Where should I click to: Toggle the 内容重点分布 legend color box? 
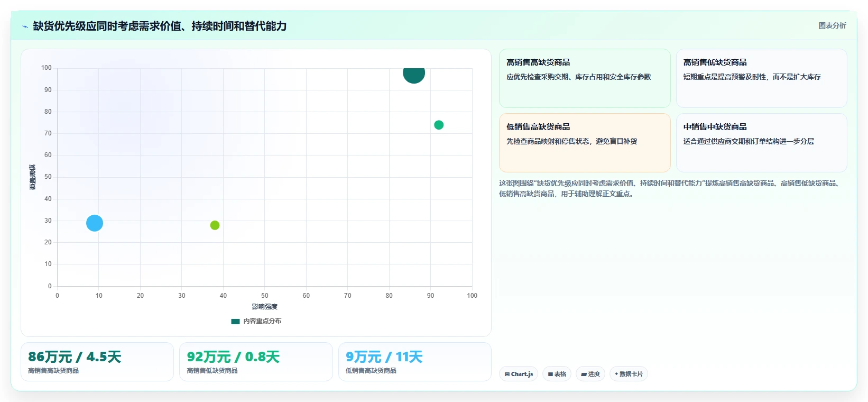(235, 321)
